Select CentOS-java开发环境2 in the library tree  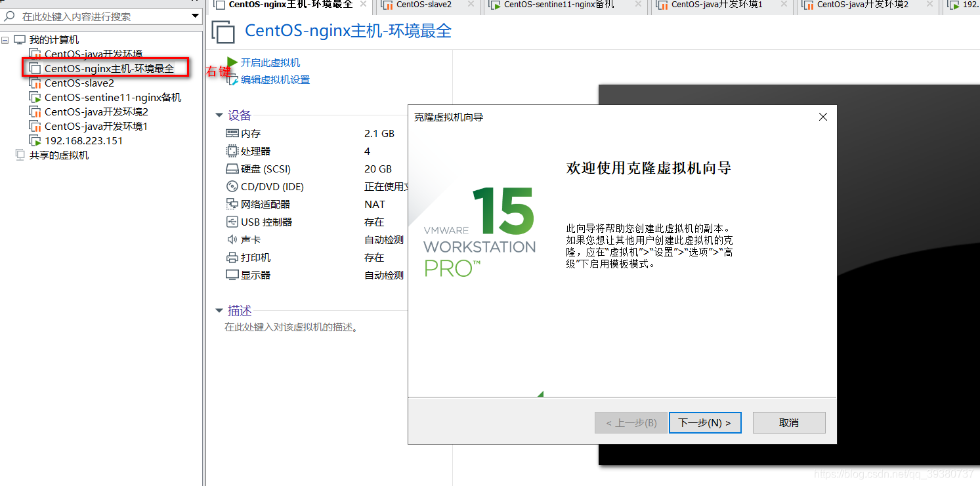click(96, 112)
